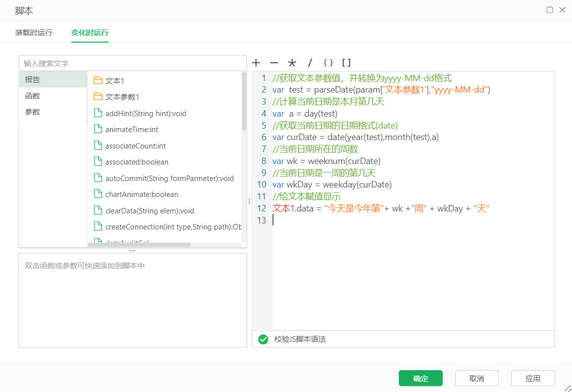Screen dimensions: 572x392
Task: Insert the plus operator symbol
Action: click(x=256, y=63)
